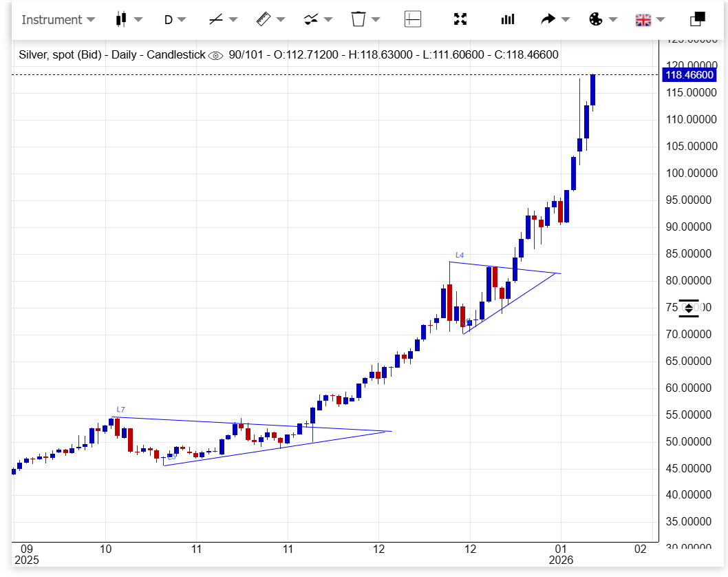
Task: Click the 118.46600 current price tag
Action: pyautogui.click(x=688, y=75)
